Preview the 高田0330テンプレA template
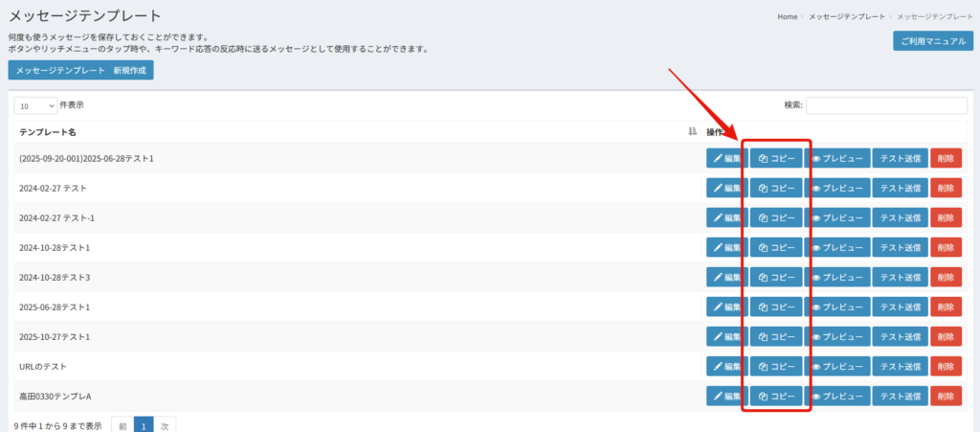980x432 pixels. (x=837, y=397)
